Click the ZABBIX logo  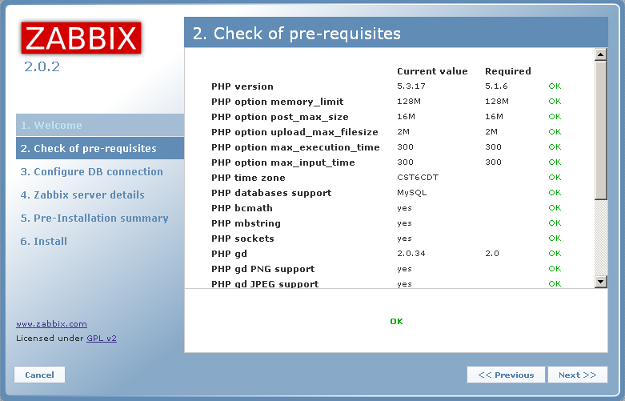coord(81,38)
